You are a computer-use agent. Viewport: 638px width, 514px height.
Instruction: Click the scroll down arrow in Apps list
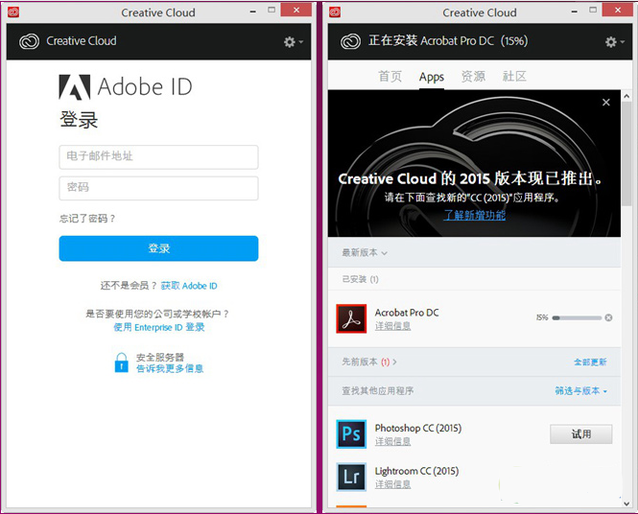(x=627, y=503)
